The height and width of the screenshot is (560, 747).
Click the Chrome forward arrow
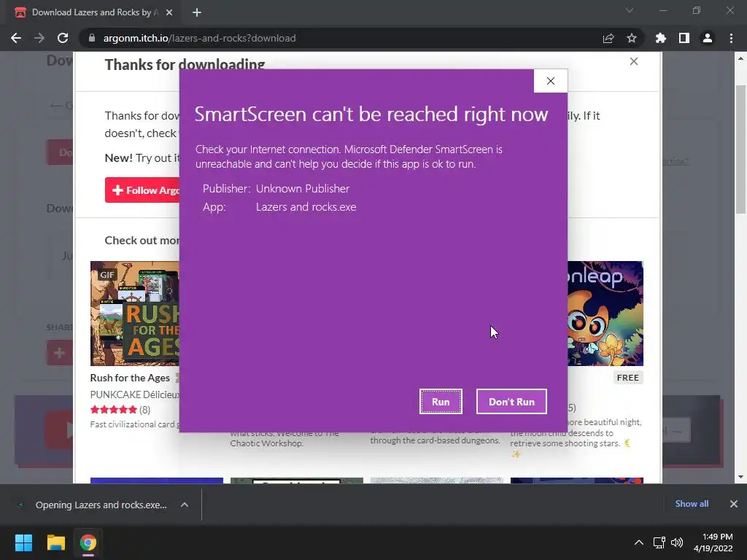pyautogui.click(x=39, y=38)
